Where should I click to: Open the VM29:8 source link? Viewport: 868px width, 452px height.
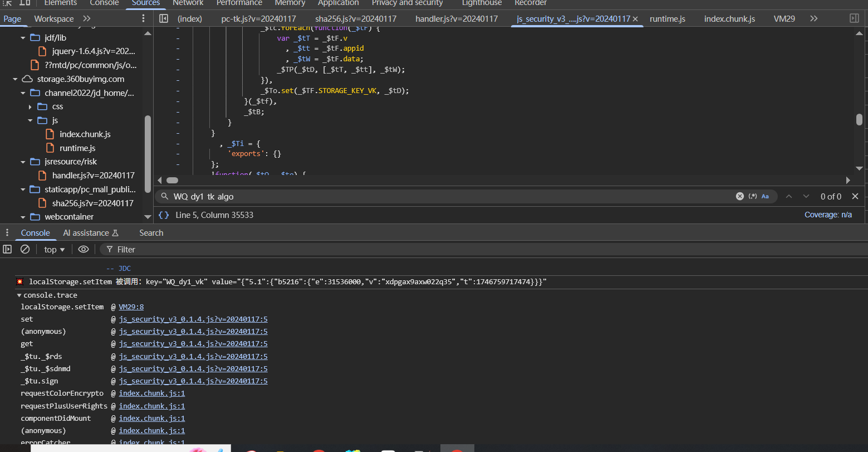131,307
